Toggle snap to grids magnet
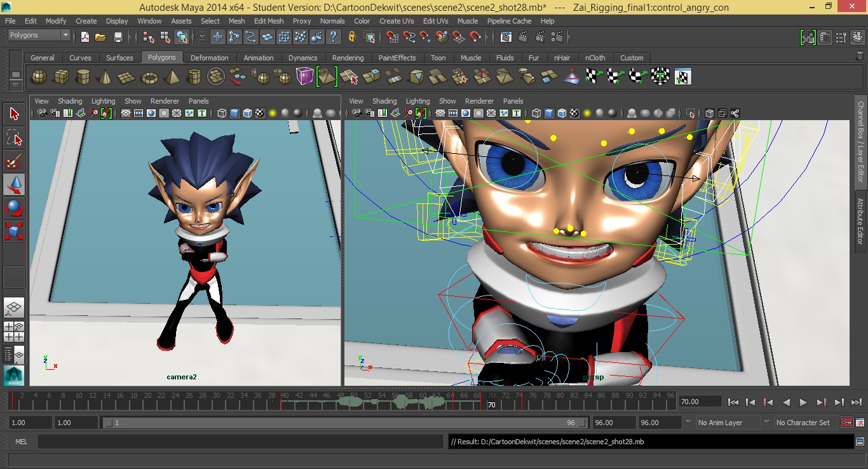The width and height of the screenshot is (868, 469). pyautogui.click(x=393, y=37)
